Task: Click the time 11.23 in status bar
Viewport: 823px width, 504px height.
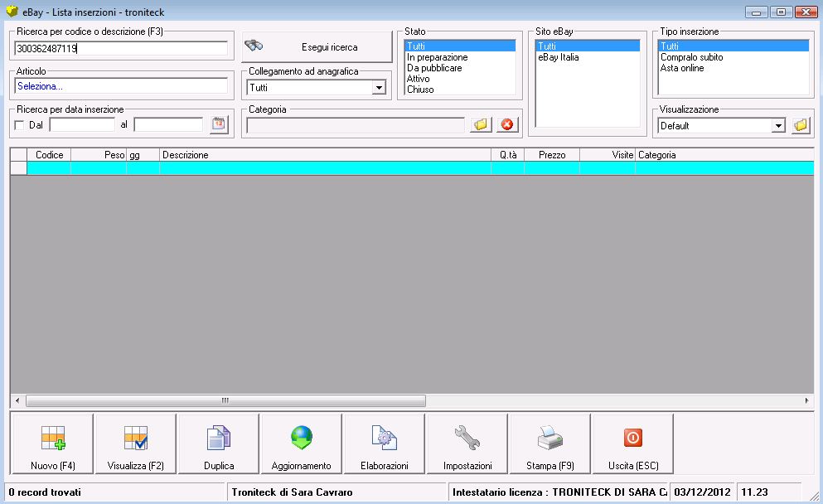Action: (x=754, y=492)
